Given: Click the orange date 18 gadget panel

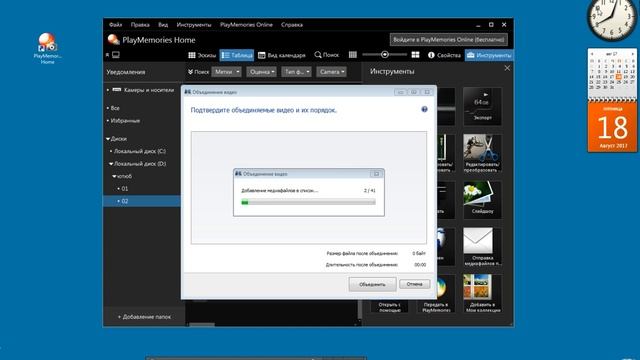Looking at the screenshot, I should pyautogui.click(x=612, y=127).
